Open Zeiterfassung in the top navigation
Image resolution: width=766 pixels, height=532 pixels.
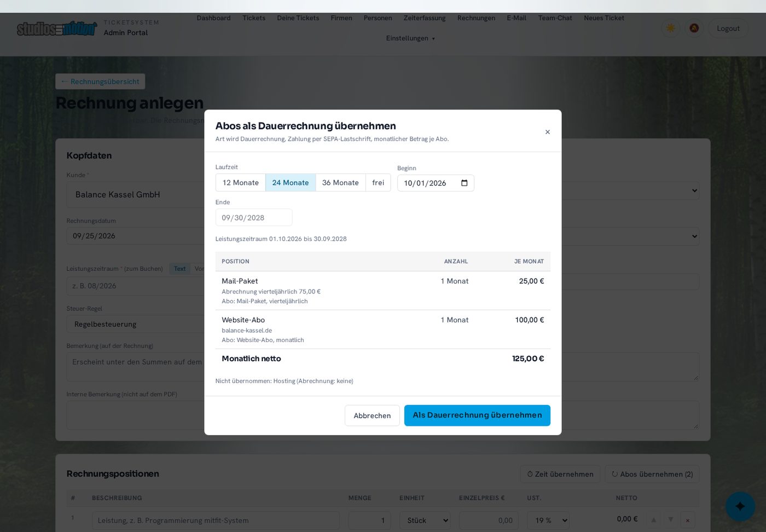click(x=425, y=18)
